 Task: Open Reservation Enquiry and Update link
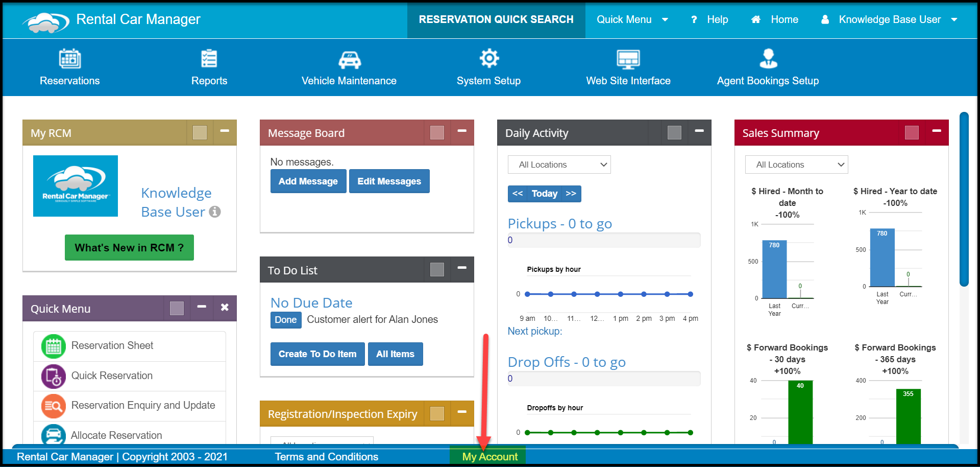pos(143,405)
